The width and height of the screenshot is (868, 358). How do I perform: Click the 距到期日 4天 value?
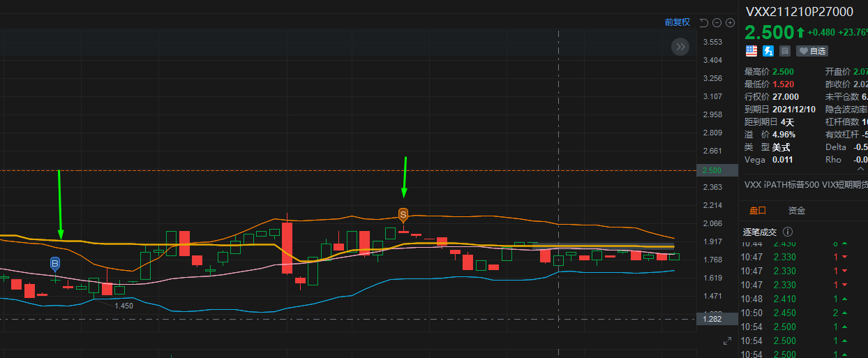tap(787, 122)
